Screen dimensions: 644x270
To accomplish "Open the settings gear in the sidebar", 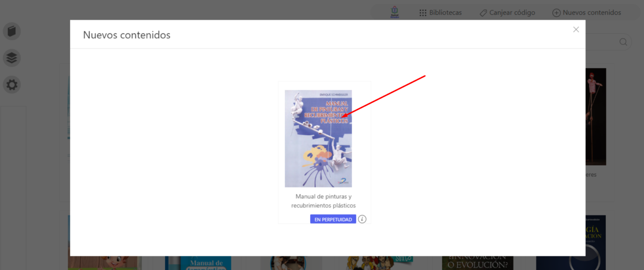I will point(12,84).
